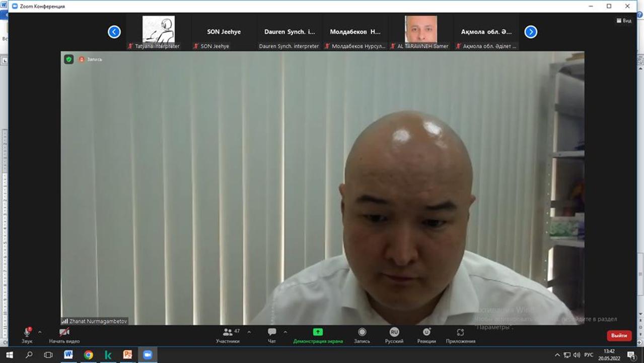The width and height of the screenshot is (644, 363).
Task: Click the green encryption shield icon
Action: tap(69, 59)
